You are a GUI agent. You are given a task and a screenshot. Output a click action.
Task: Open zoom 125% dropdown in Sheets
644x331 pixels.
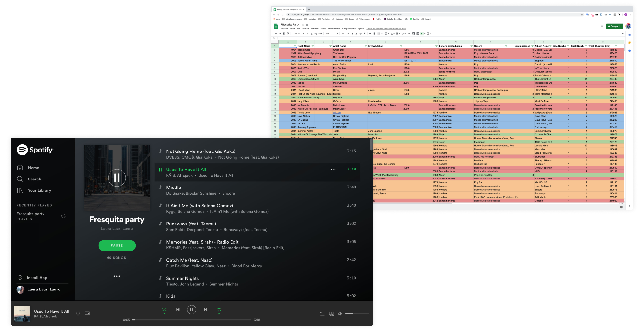(x=296, y=33)
